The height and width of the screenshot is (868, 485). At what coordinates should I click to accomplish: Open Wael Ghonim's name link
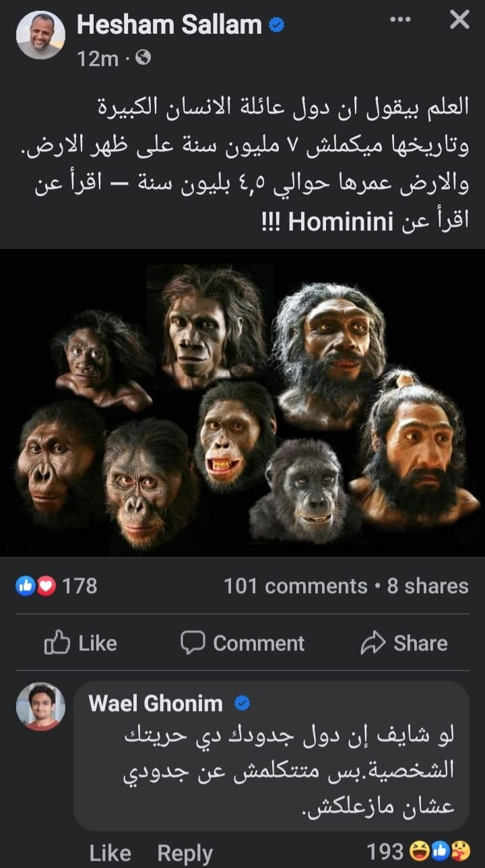coord(156,704)
